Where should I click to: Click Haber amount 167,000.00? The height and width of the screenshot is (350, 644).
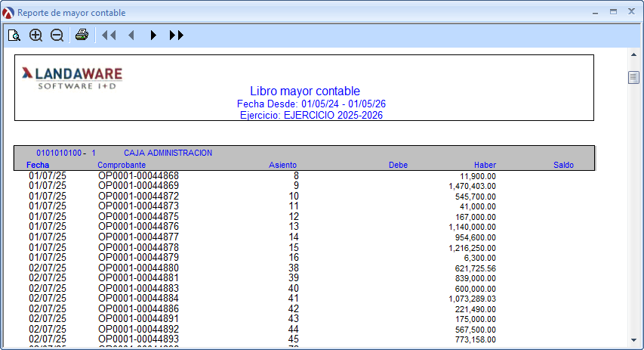point(476,217)
